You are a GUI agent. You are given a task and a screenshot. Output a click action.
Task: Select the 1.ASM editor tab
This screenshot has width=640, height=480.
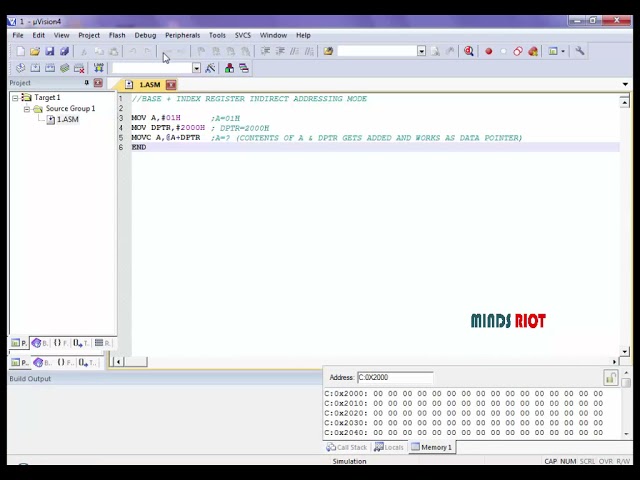(x=149, y=84)
